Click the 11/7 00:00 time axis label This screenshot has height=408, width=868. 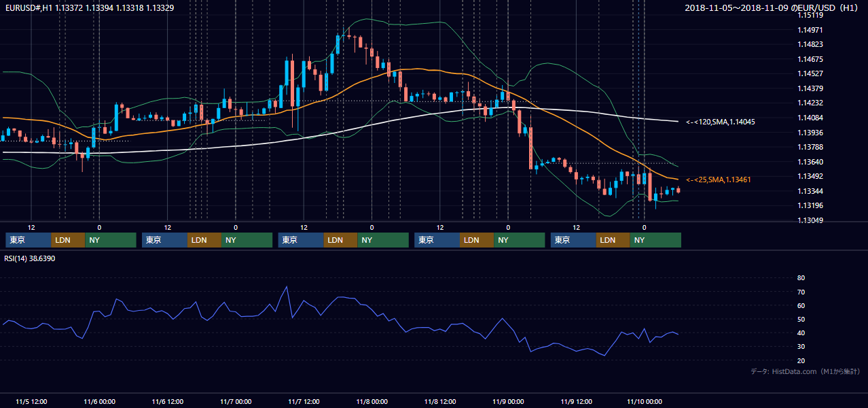pyautogui.click(x=236, y=401)
